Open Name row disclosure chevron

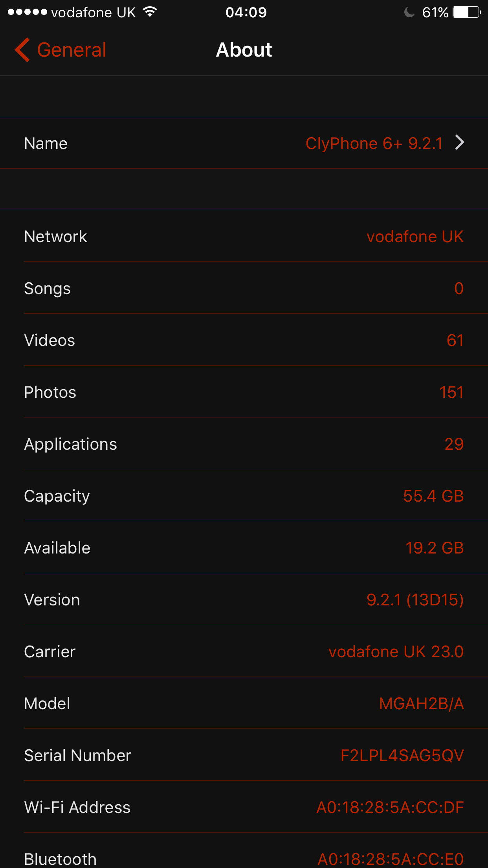pos(460,143)
